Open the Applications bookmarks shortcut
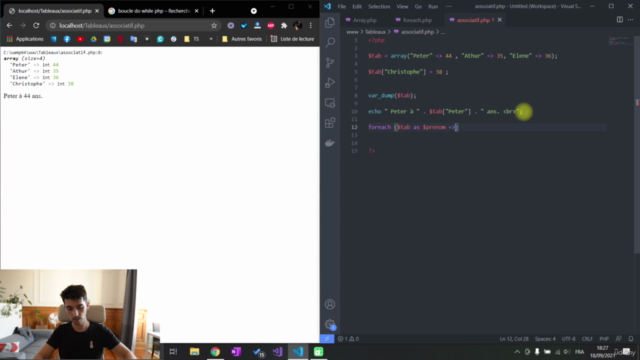The width and height of the screenshot is (640, 360). (25, 39)
